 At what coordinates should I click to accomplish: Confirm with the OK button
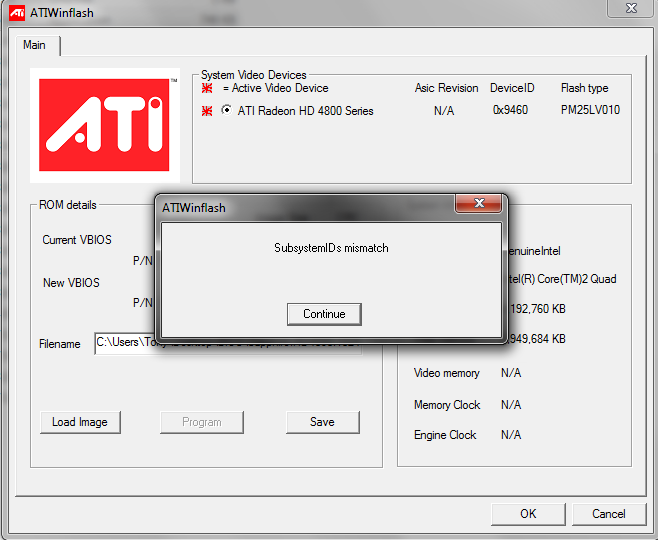[528, 514]
